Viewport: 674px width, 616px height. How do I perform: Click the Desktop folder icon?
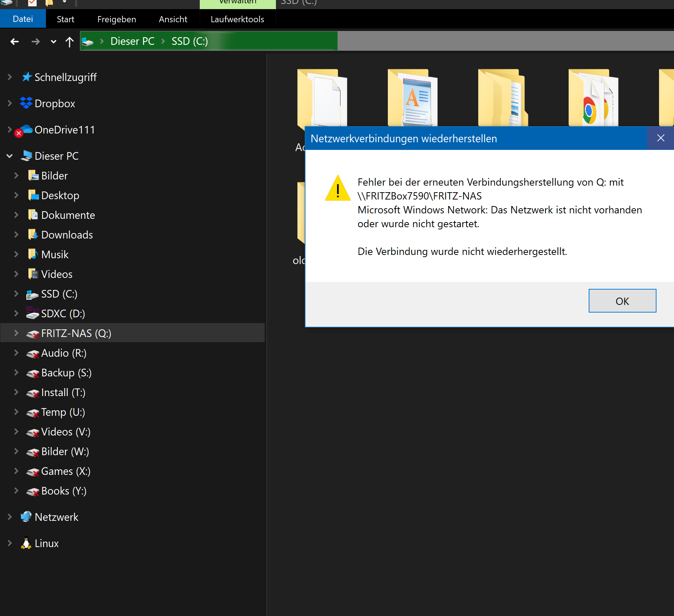point(33,195)
